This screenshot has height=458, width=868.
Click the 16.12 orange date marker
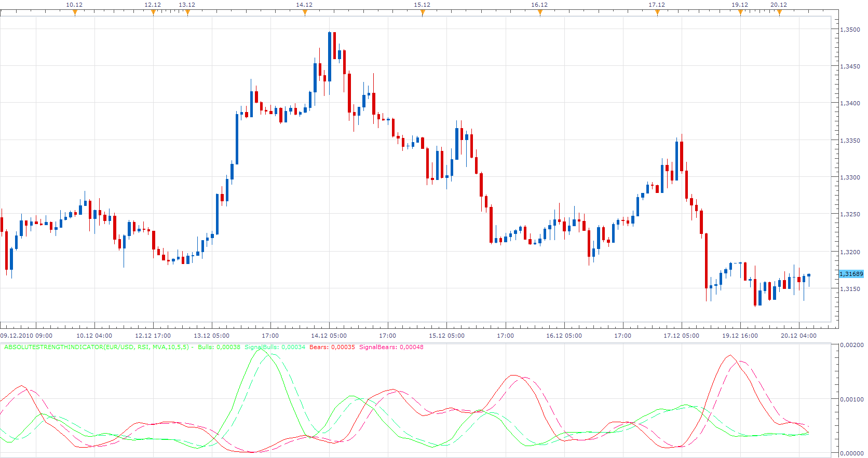[540, 13]
